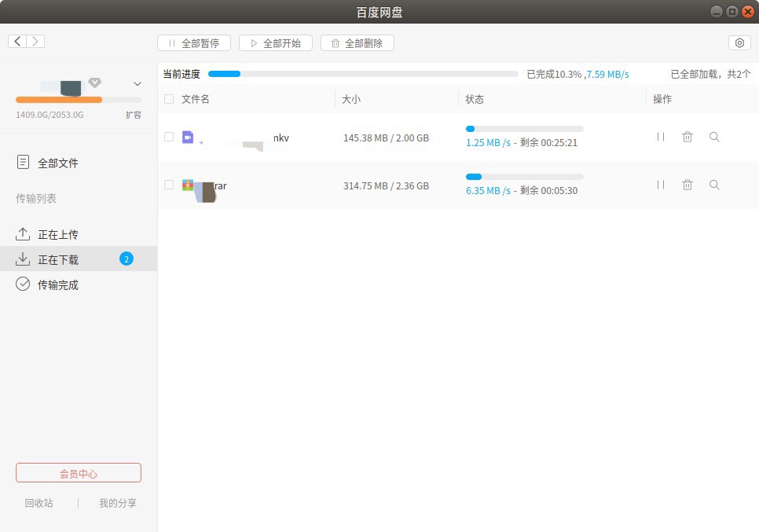Screen dimensions: 759x532
Task: Click the rar file progress bar
Action: pyautogui.click(x=524, y=177)
